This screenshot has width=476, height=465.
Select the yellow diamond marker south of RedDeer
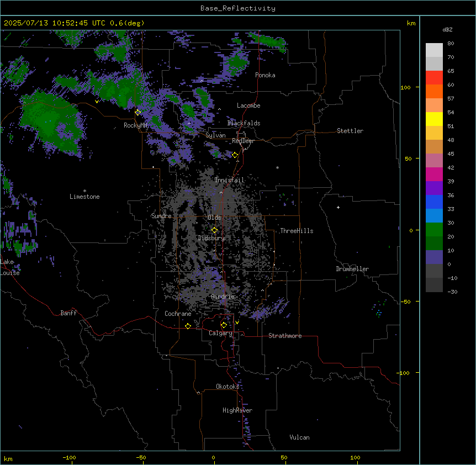pyautogui.click(x=235, y=155)
